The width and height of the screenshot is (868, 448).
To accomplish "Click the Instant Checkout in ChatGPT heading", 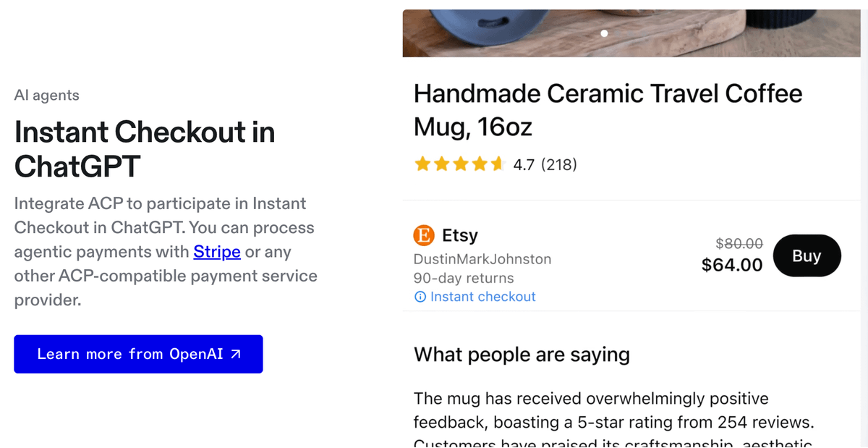I will pos(145,149).
